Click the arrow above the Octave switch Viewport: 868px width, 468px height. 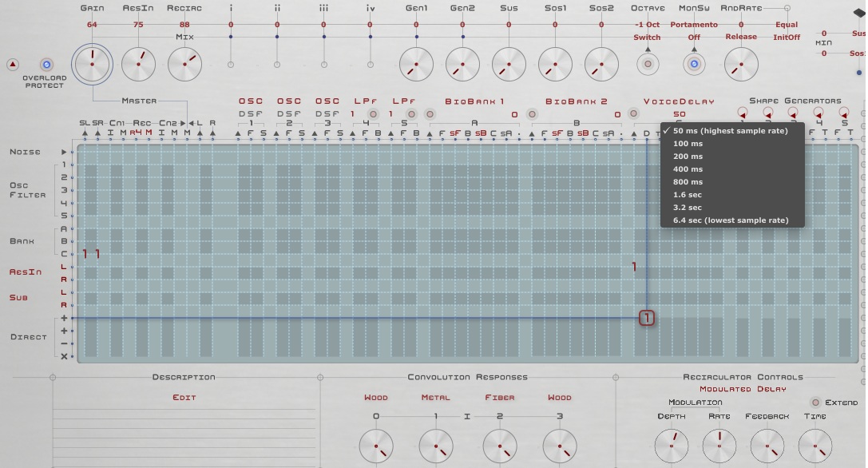point(648,50)
